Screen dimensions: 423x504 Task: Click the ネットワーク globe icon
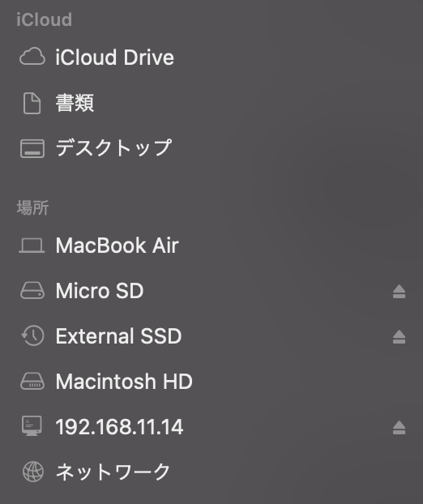(x=32, y=472)
